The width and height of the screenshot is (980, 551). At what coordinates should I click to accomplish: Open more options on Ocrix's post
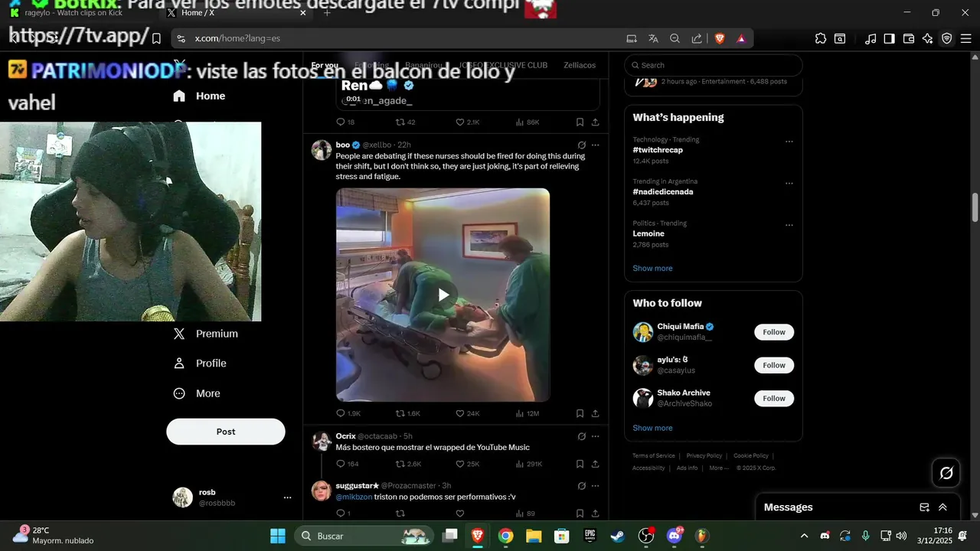596,436
